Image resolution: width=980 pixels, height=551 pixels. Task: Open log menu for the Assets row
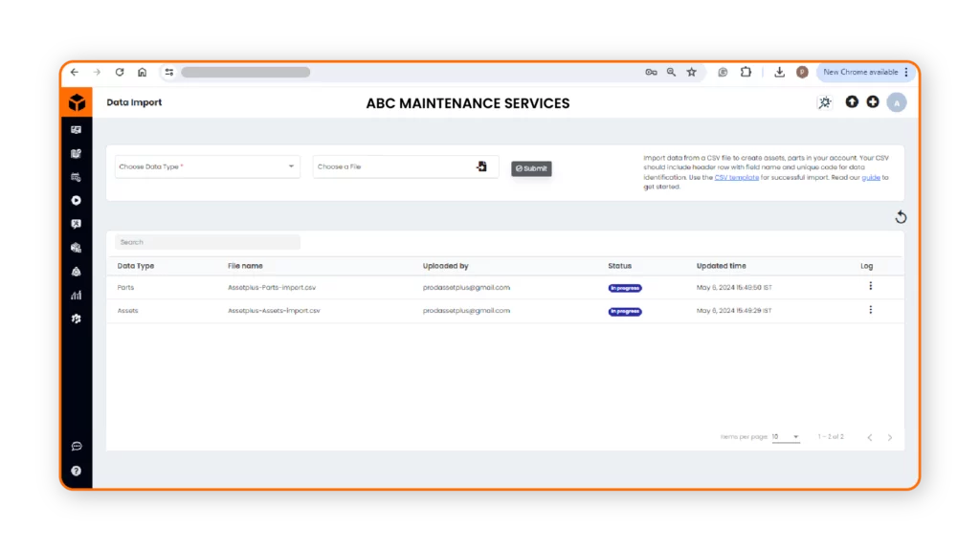[x=871, y=310]
